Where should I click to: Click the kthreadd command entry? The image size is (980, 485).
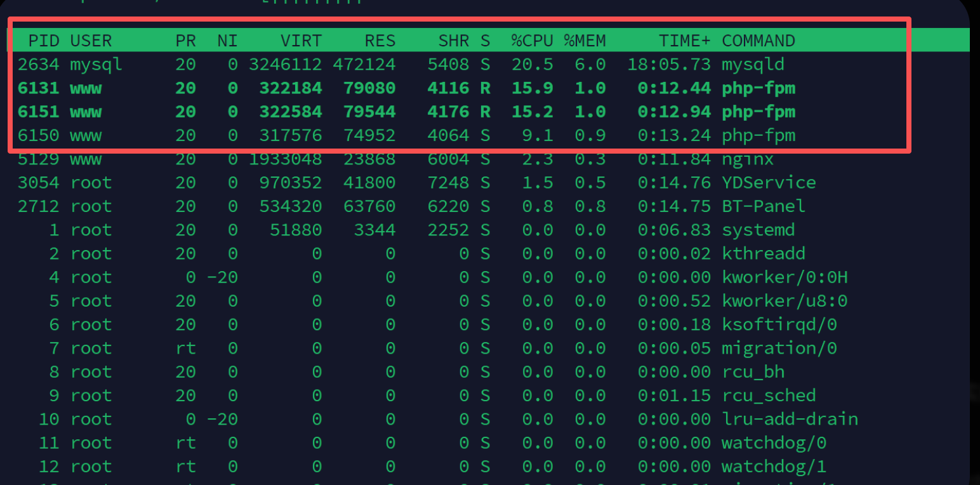point(763,253)
